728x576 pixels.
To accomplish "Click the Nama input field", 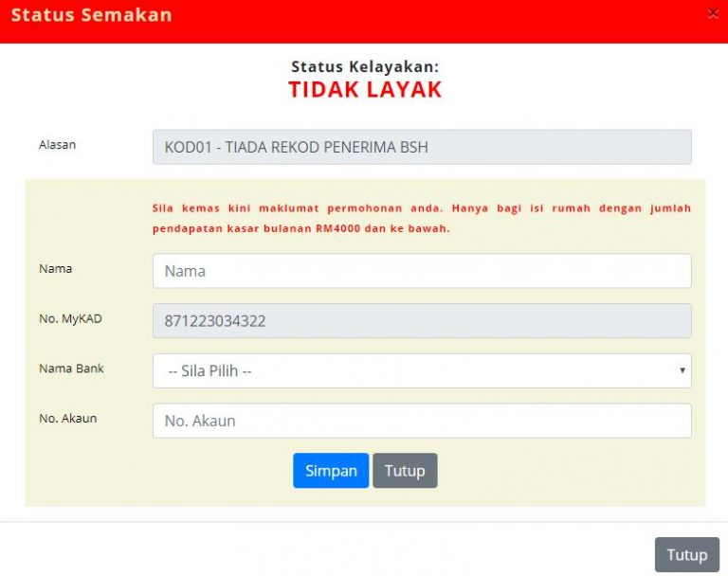I will click(x=422, y=271).
